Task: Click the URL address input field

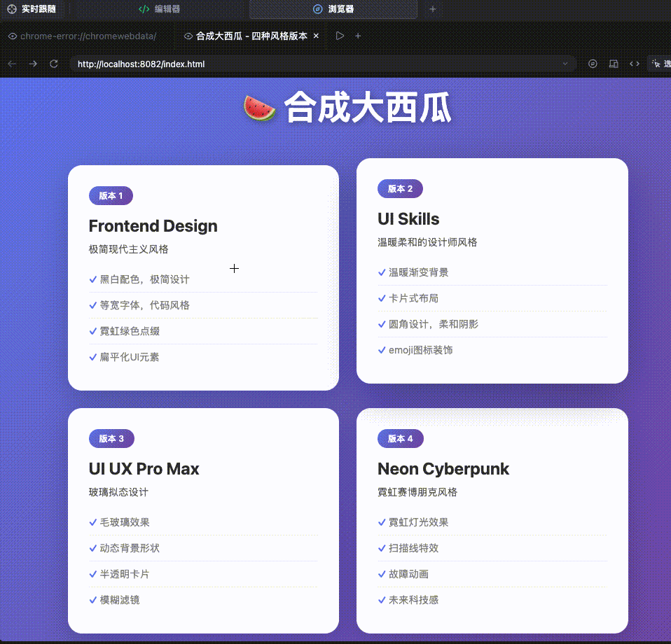Action: pos(315,64)
